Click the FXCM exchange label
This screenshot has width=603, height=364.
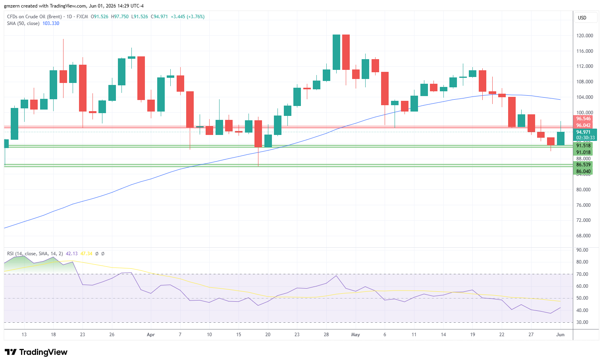(x=82, y=17)
